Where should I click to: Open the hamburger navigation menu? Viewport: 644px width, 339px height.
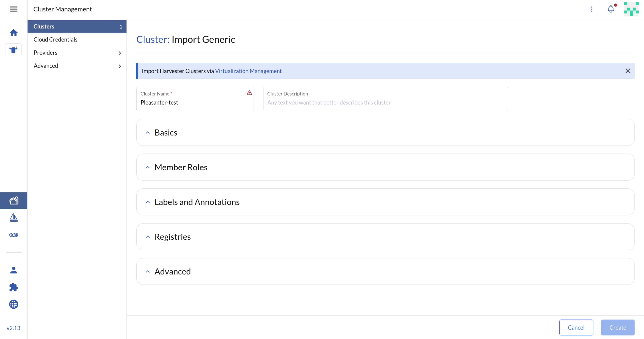[13, 9]
